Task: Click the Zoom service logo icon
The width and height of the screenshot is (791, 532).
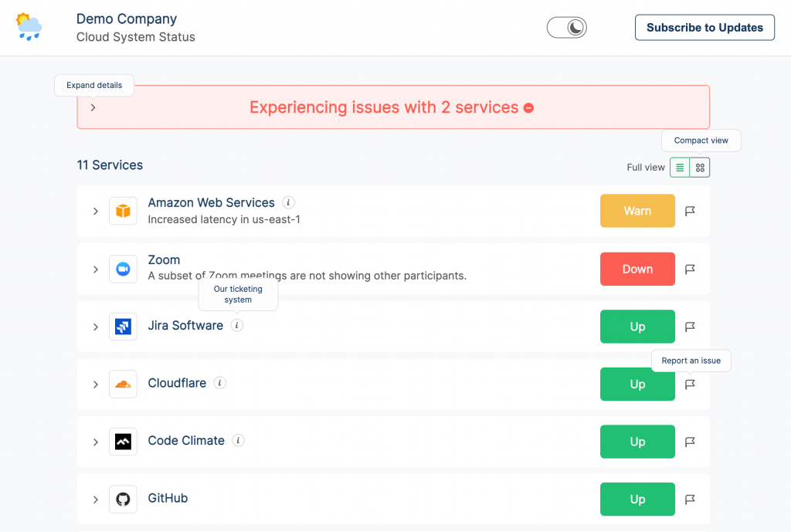Action: click(x=123, y=269)
